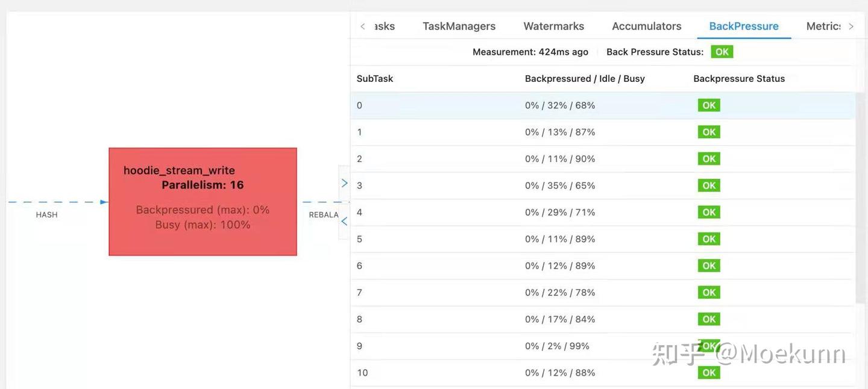Expand detail panel using right chevron handle

[x=344, y=183]
